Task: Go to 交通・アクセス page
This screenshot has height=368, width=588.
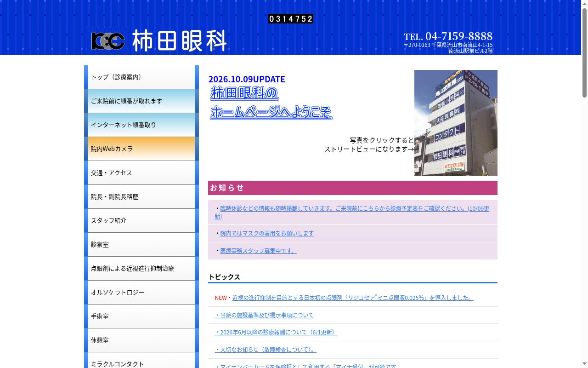Action: tap(141, 173)
